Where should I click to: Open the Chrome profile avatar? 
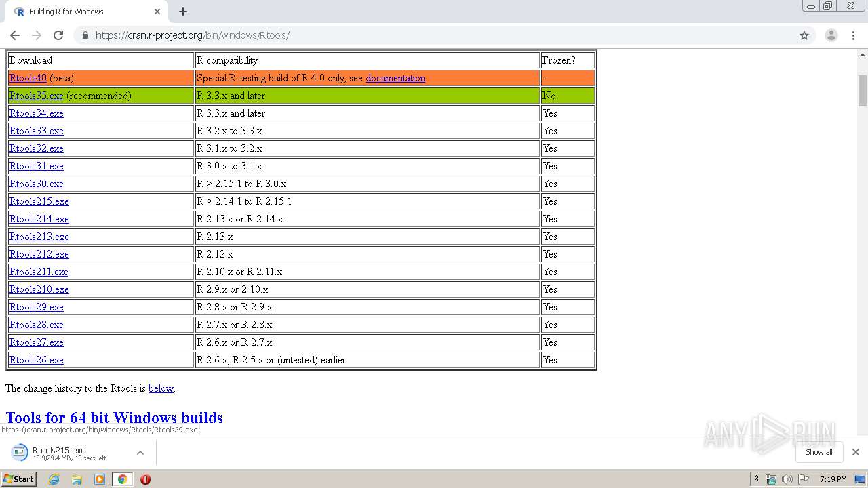831,35
